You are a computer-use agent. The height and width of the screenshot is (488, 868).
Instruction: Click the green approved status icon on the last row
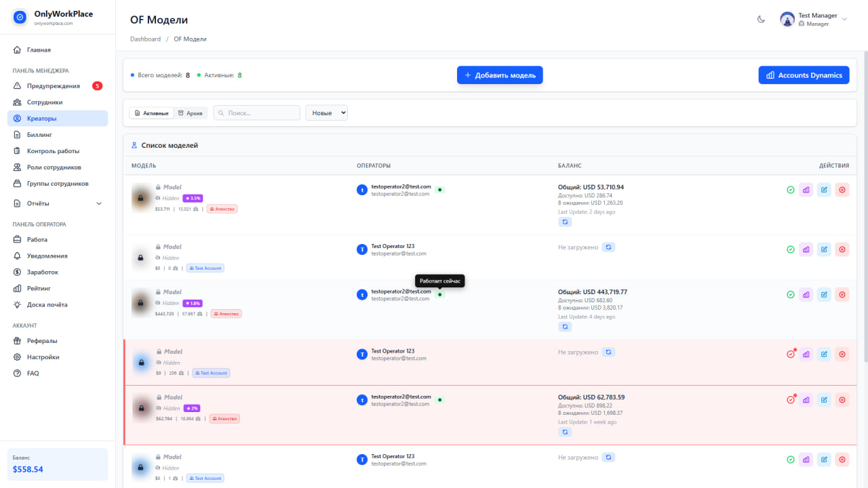click(790, 459)
